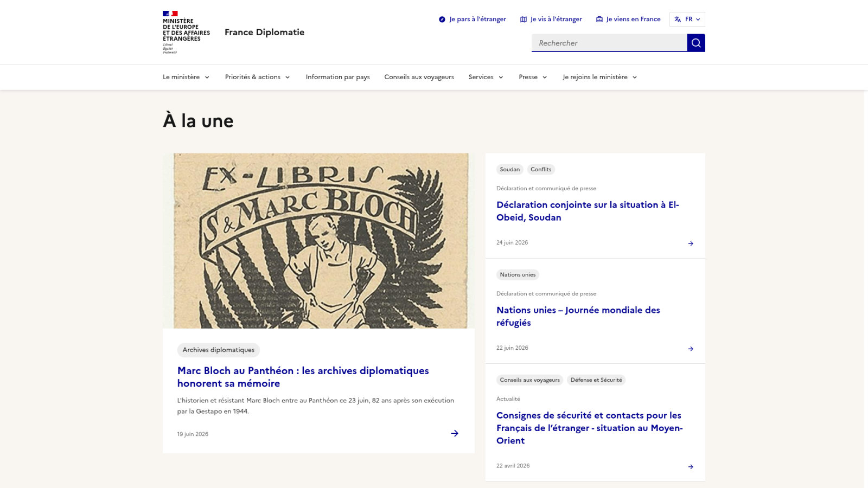Click the Ex-Libris Marc Bloch image

click(x=319, y=241)
